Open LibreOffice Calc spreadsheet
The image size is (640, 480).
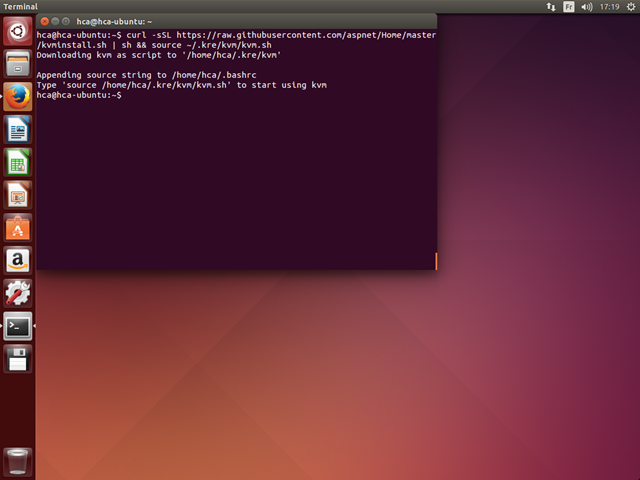[18, 162]
